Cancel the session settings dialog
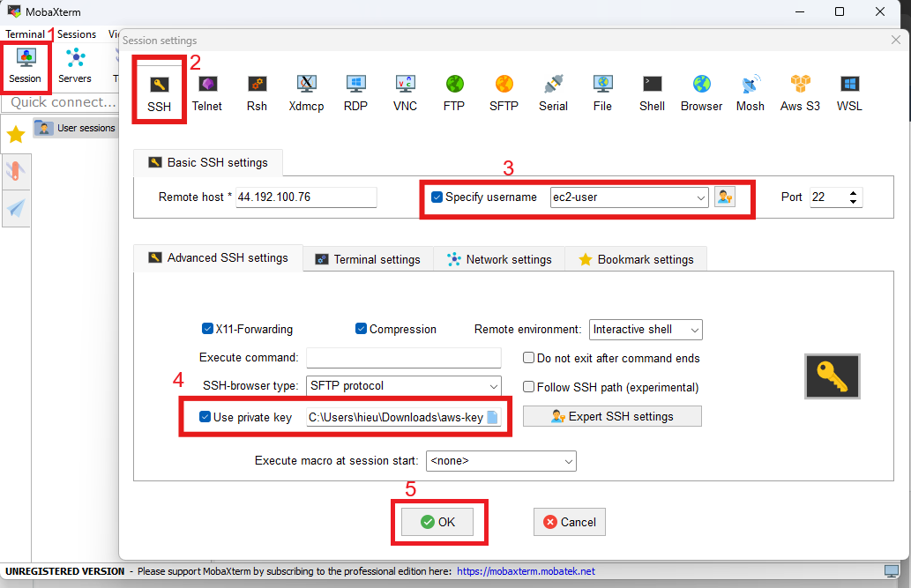Viewport: 911px width, 588px height. (570, 522)
